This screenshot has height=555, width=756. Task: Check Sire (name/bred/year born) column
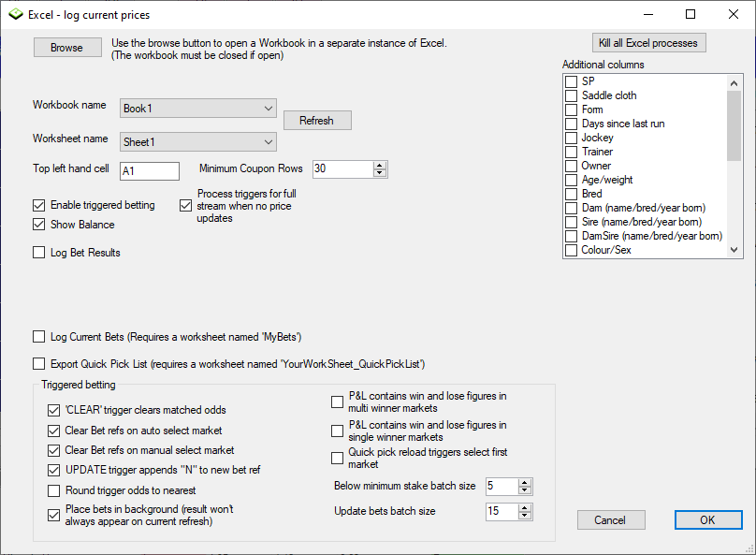[572, 223]
